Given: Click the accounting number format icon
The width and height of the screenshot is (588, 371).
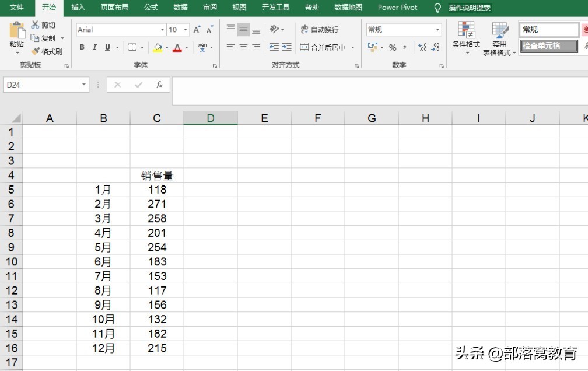Looking at the screenshot, I should [373, 47].
